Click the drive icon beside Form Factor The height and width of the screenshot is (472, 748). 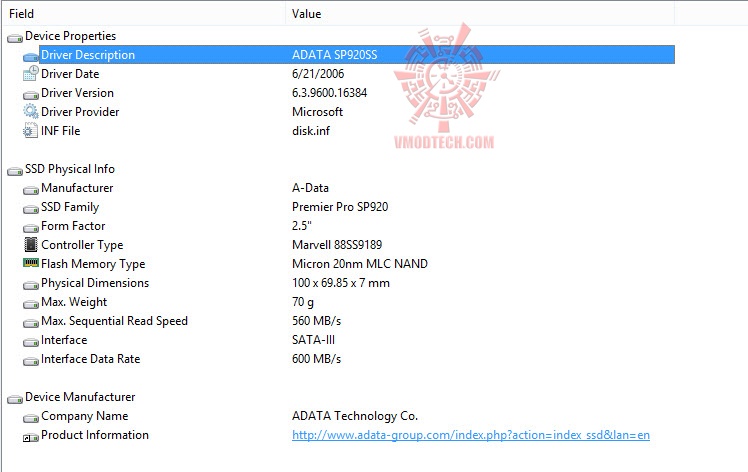point(31,228)
